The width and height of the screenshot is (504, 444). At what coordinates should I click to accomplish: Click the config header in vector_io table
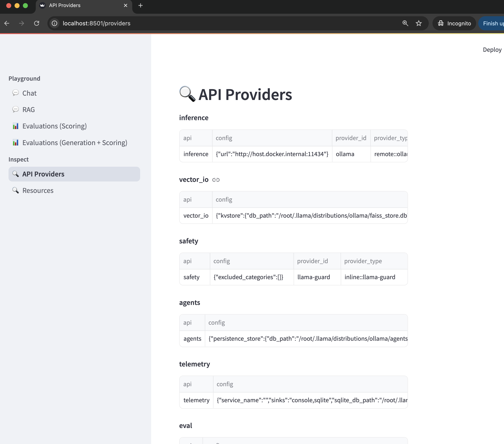[x=310, y=200]
